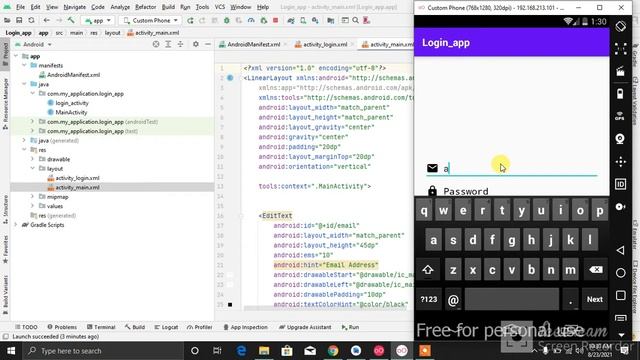Stop the running app with the red square
The height and width of the screenshot is (360, 640).
click(x=276, y=20)
